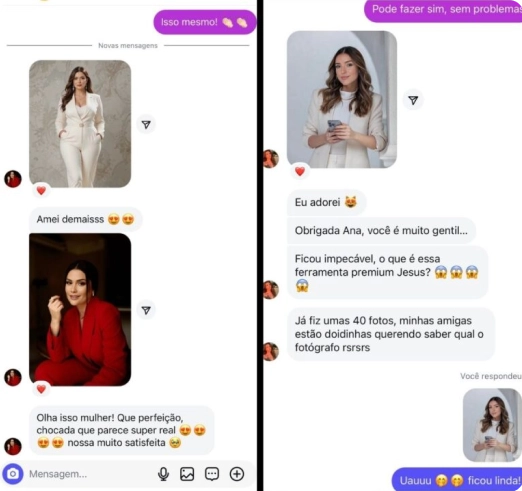The image size is (522, 491).
Task: Select the 'Amei demaisss' message bubble
Action: pos(86,219)
